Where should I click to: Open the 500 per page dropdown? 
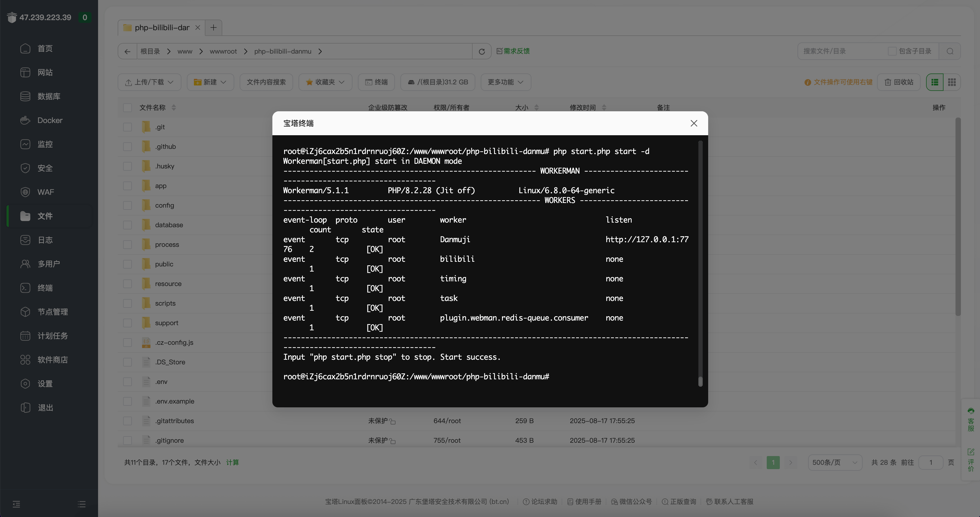(x=835, y=462)
